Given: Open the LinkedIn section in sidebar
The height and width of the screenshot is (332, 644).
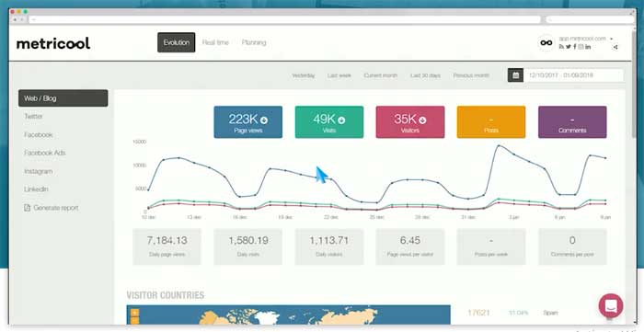Looking at the screenshot, I should 36,189.
